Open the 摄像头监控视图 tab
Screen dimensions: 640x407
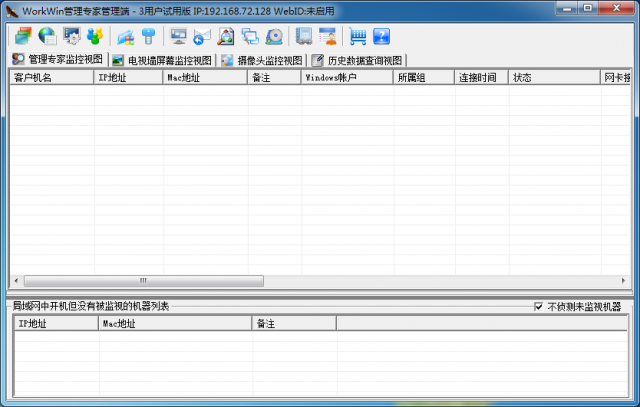262,61
